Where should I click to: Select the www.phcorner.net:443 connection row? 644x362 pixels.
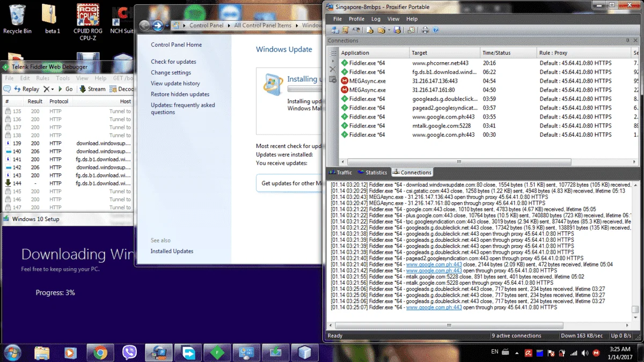pos(489,63)
